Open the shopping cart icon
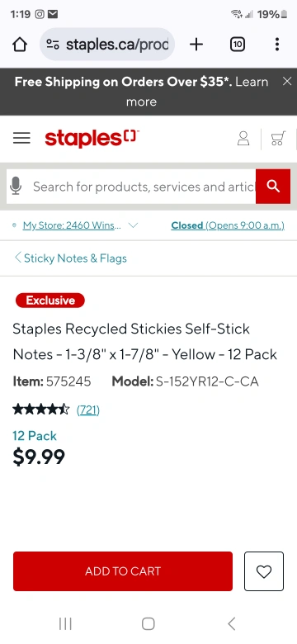This screenshot has height=644, width=297. click(278, 139)
